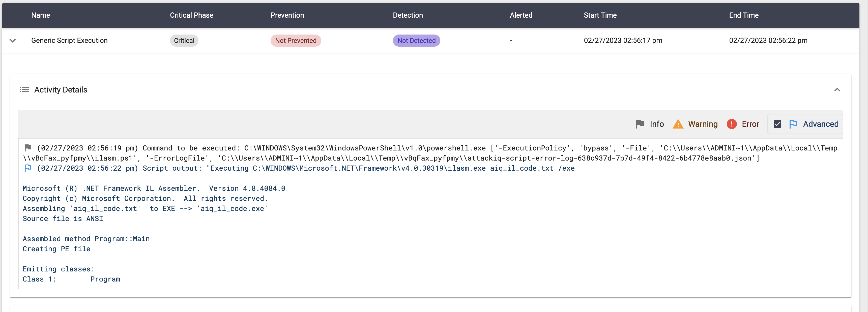Click the red Error icon

[732, 124]
